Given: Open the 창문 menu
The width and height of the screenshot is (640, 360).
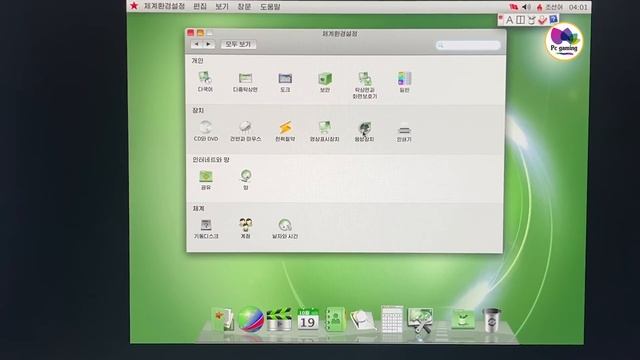Looking at the screenshot, I should [x=244, y=7].
